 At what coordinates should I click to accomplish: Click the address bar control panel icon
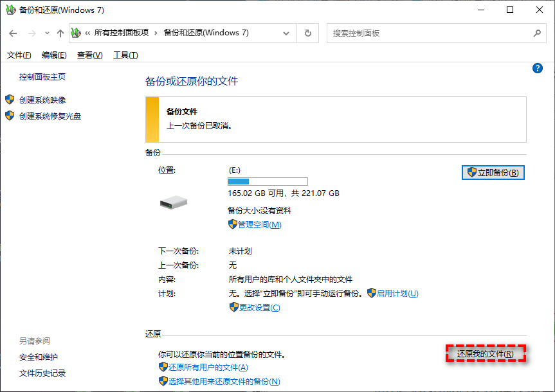76,33
